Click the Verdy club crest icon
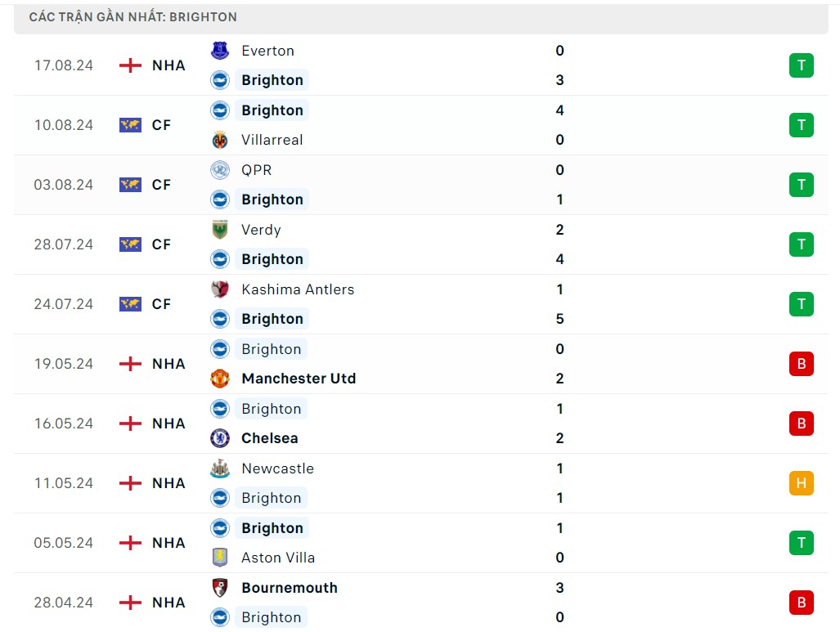 [x=220, y=230]
